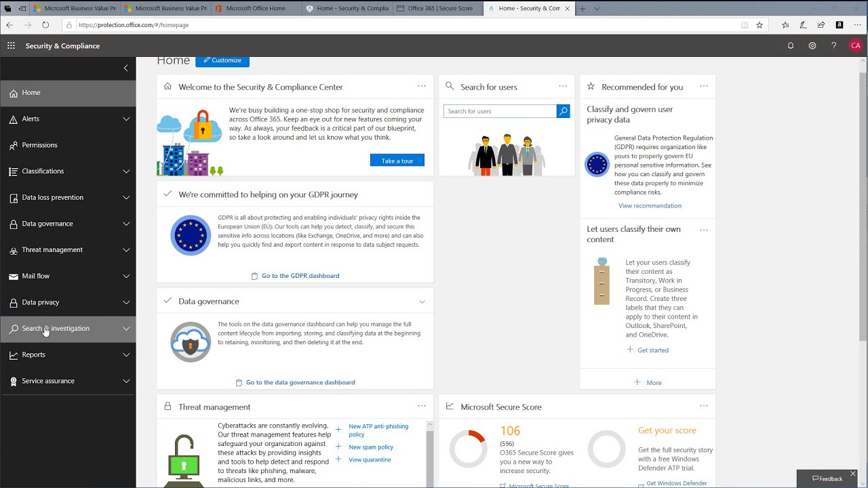Open the notifications bell
This screenshot has width=868, height=488.
click(x=791, y=45)
